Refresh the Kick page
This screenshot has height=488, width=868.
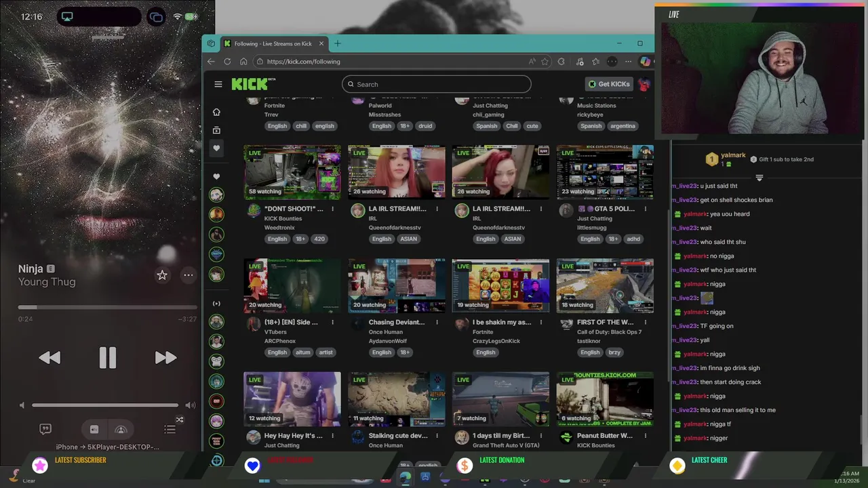(227, 61)
